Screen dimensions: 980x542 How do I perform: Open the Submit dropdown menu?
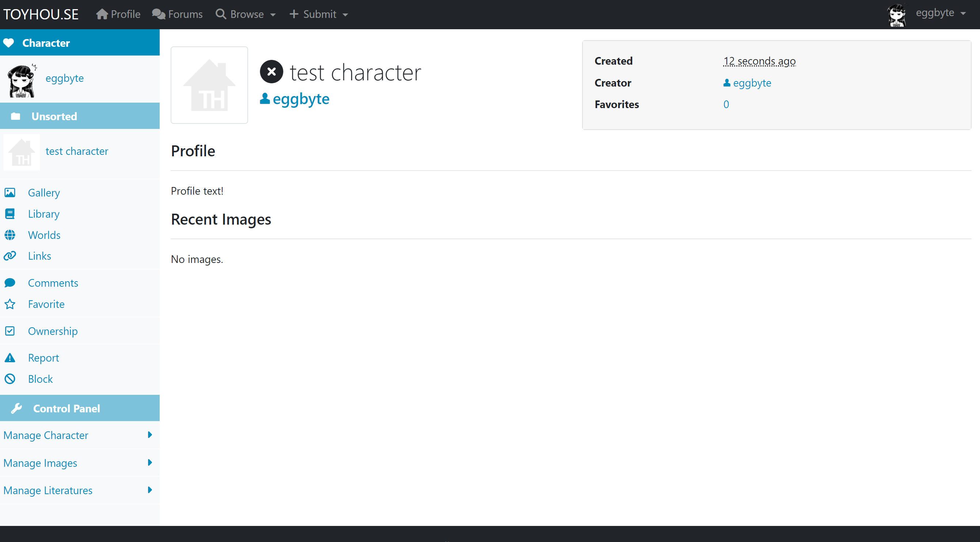tap(319, 15)
